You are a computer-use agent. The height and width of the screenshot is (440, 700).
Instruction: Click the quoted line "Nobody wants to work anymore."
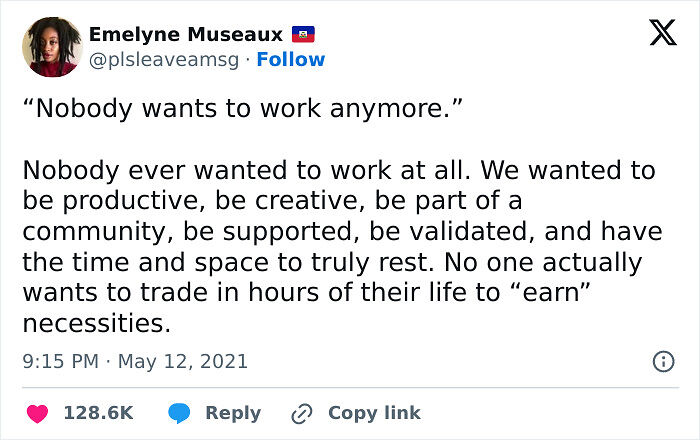tap(250, 108)
